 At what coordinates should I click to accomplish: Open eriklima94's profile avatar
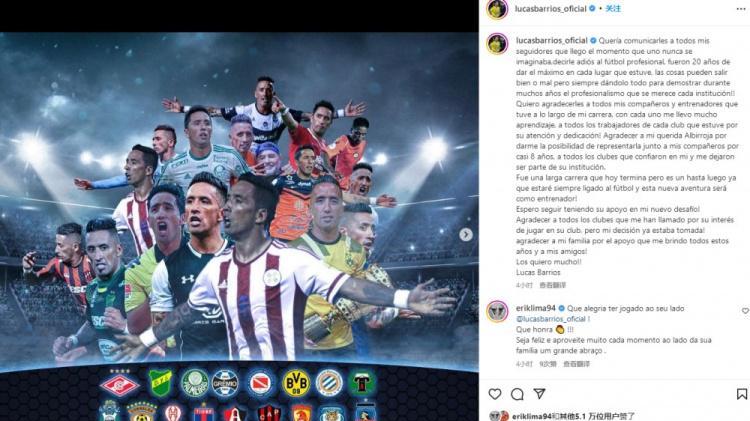497,311
